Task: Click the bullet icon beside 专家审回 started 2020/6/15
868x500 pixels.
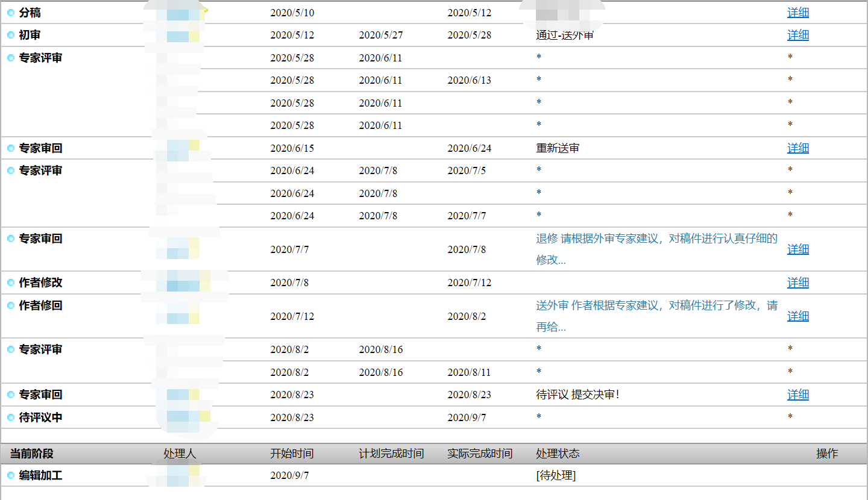Action: coord(11,148)
